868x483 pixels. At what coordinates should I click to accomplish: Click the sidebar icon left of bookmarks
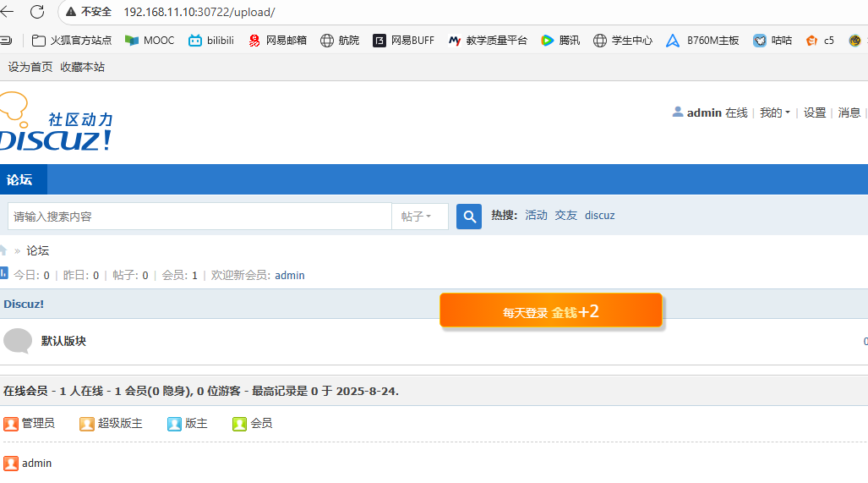[x=6, y=41]
